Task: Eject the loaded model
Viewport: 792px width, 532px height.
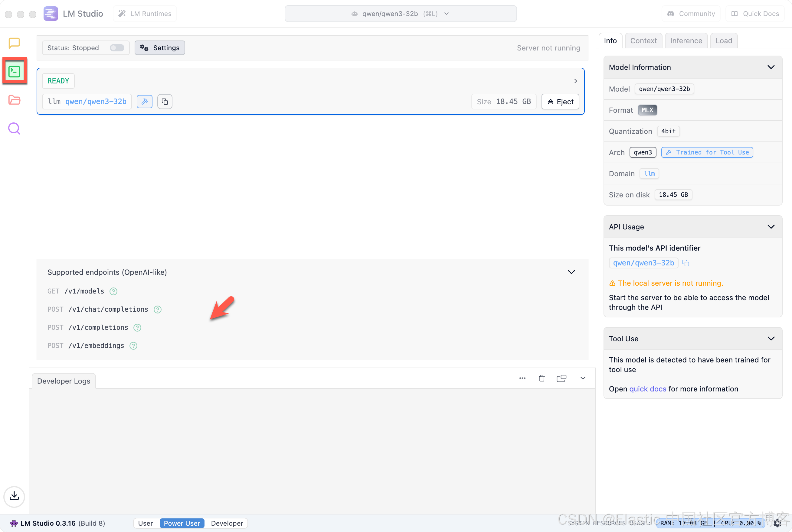Action: [x=560, y=102]
